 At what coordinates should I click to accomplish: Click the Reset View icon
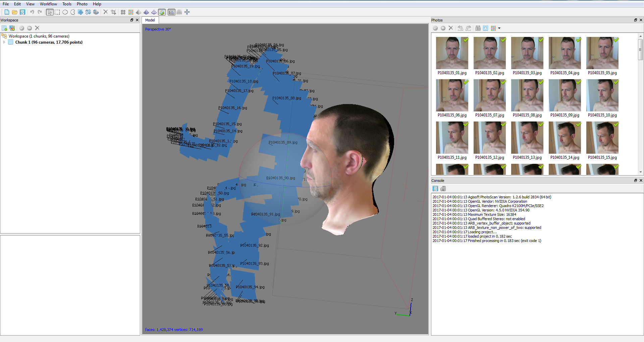pos(187,12)
